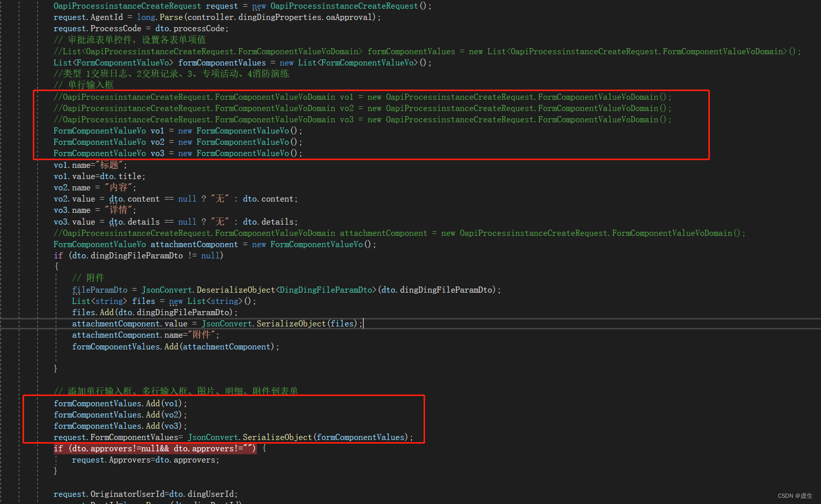The image size is (821, 504).
Task: Click the request.FormComponentValues= JsonConvert.SerializeObject line
Action: [x=233, y=437]
